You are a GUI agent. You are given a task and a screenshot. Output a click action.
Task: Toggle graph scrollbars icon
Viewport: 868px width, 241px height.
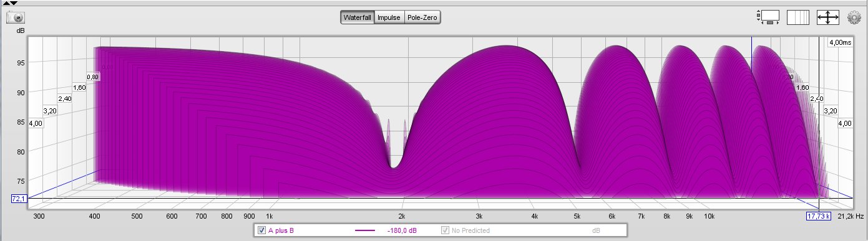click(768, 17)
